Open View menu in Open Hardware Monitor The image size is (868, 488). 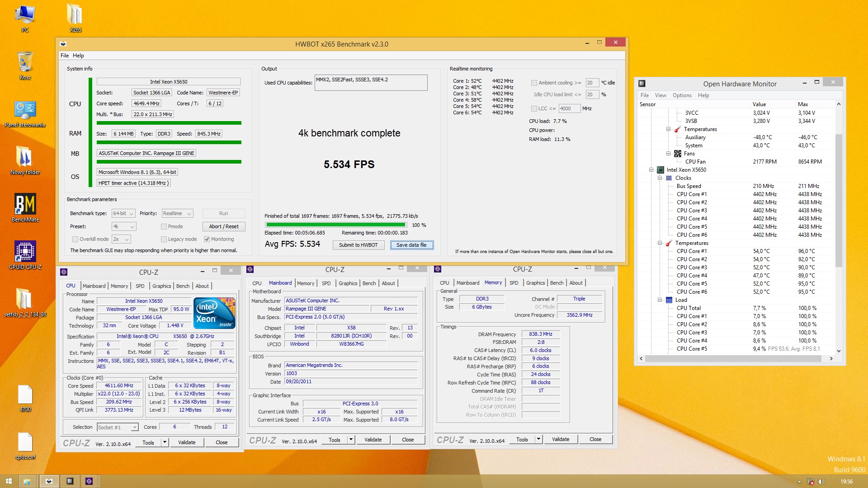[660, 95]
